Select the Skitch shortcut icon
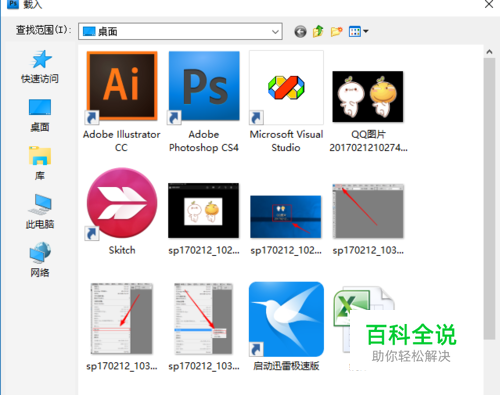 [x=122, y=203]
